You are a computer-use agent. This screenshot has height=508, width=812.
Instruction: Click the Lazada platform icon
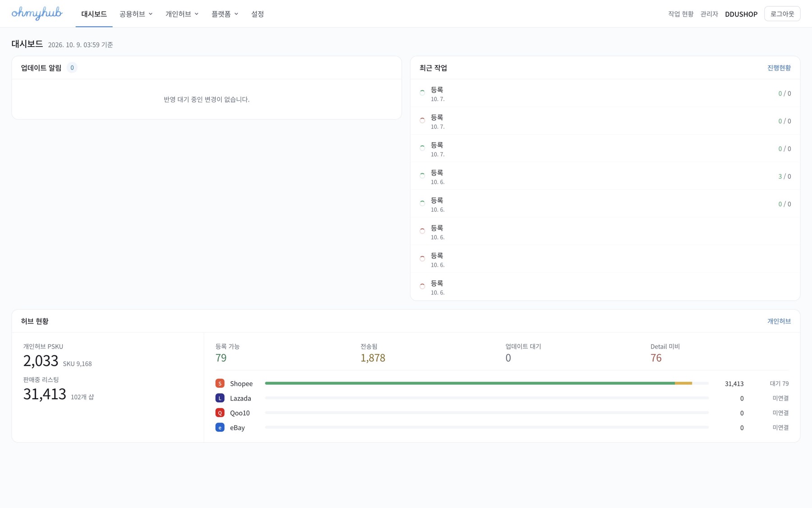220,398
